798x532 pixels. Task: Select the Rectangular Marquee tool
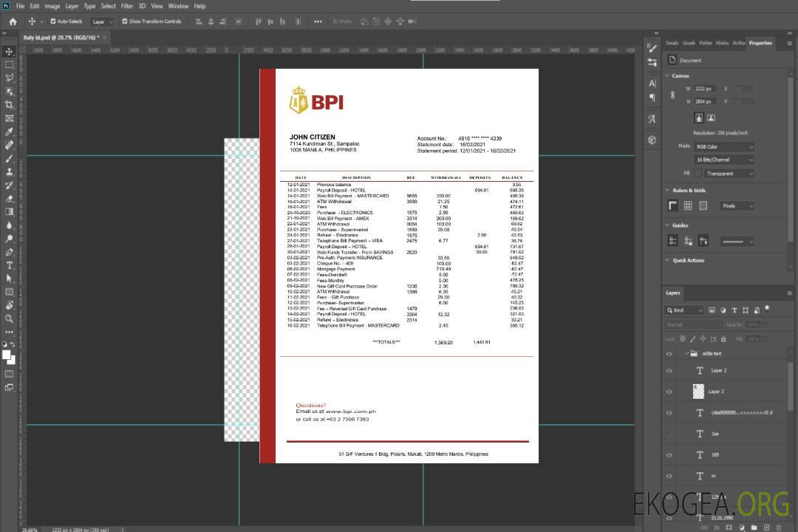pos(9,65)
